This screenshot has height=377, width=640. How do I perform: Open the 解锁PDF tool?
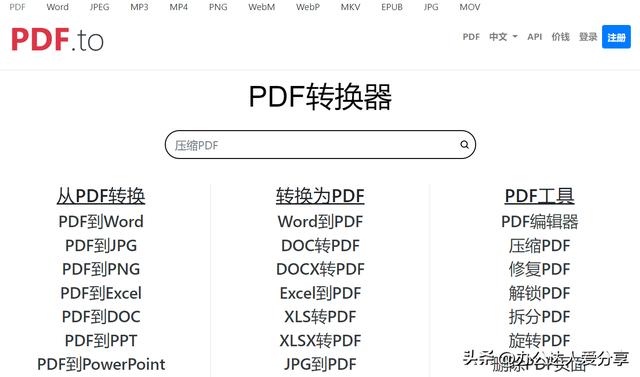(x=540, y=293)
